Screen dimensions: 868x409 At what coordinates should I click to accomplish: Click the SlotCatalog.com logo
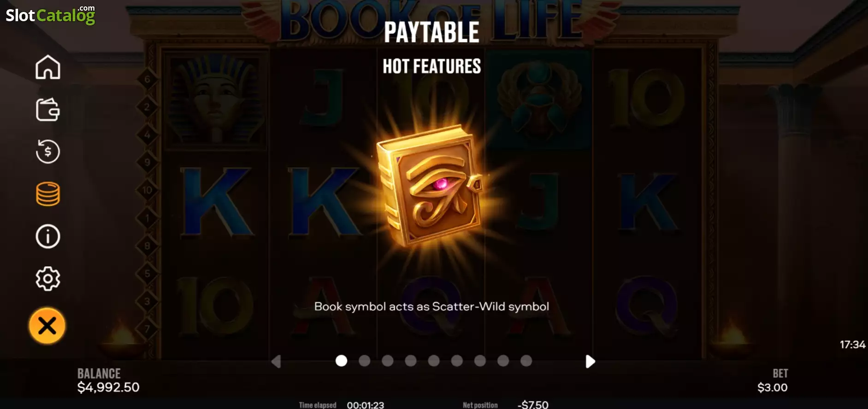click(50, 15)
